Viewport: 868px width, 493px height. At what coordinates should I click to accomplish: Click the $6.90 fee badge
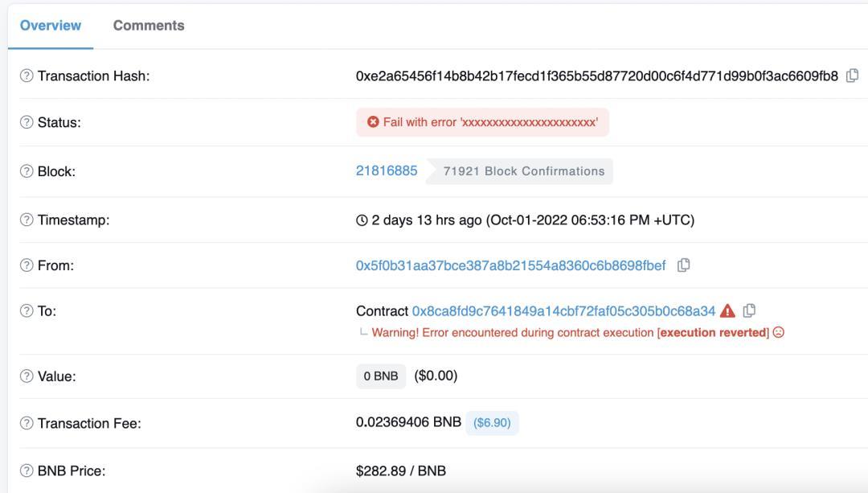[492, 422]
